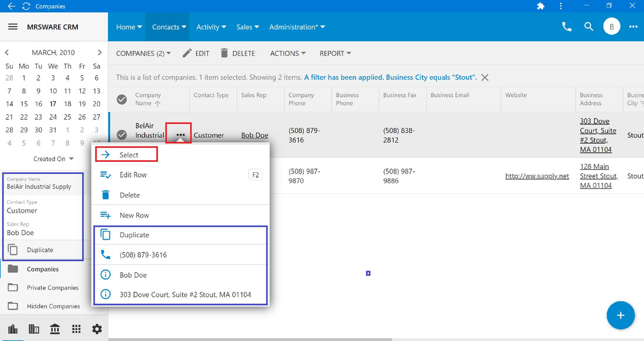This screenshot has height=341, width=644.
Task: Click the Website column header
Action: pyautogui.click(x=516, y=95)
